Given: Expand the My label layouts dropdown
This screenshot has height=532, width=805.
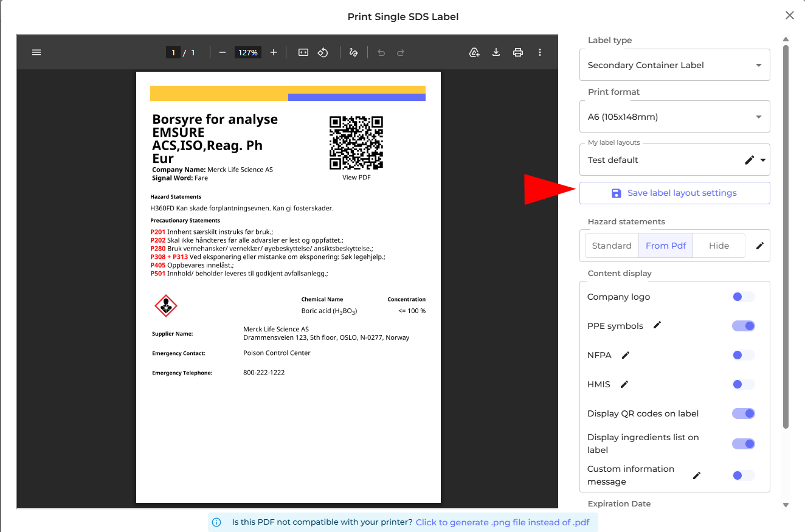Looking at the screenshot, I should coord(763,161).
